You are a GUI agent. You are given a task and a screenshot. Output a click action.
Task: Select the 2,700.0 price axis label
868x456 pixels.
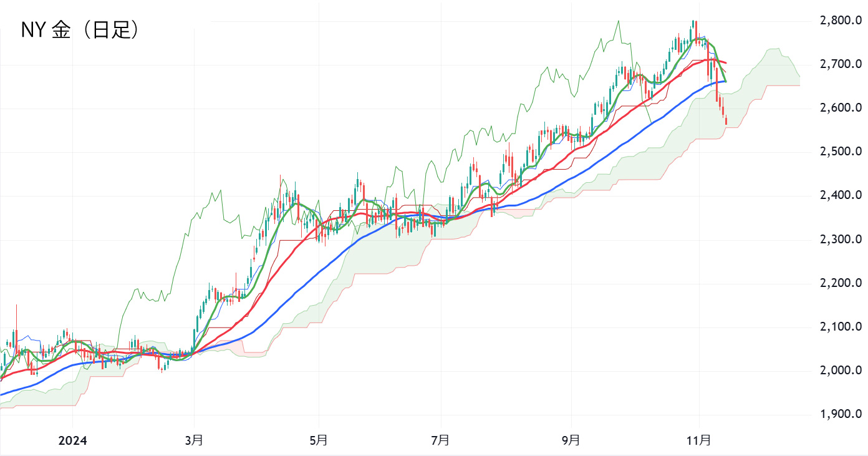tap(841, 64)
